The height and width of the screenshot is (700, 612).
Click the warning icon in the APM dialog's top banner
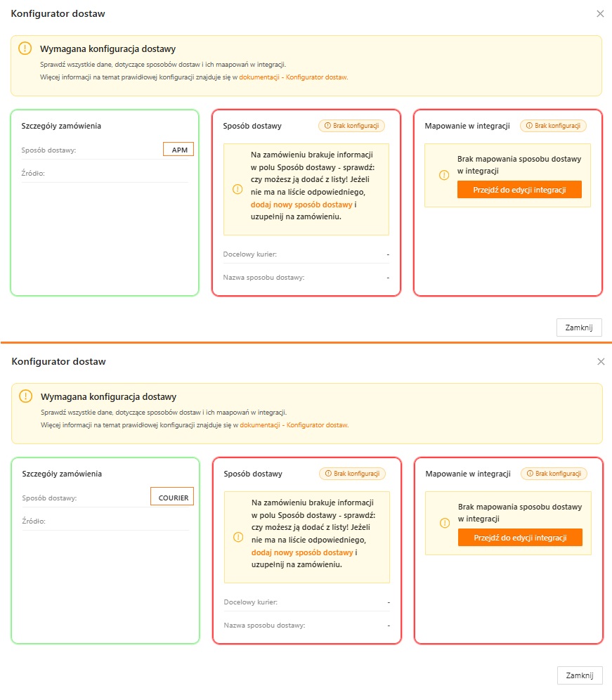(x=25, y=48)
